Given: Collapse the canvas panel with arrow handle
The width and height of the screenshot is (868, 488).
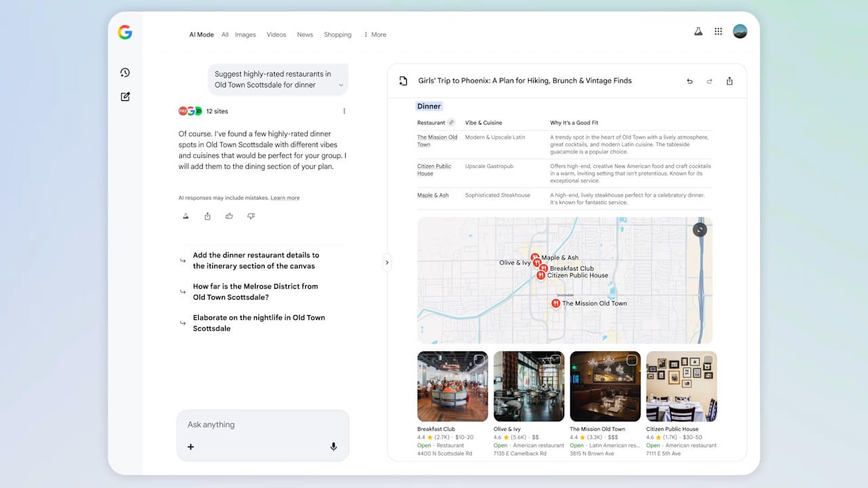Looking at the screenshot, I should pyautogui.click(x=387, y=262).
